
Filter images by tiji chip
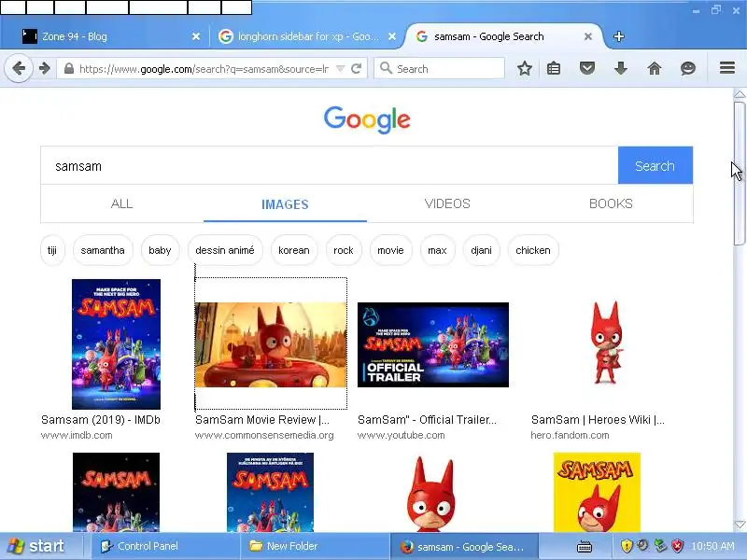(x=52, y=250)
